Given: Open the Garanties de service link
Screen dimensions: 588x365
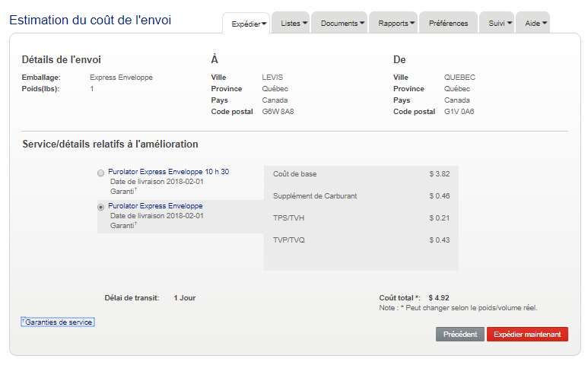Looking at the screenshot, I should click(x=59, y=322).
